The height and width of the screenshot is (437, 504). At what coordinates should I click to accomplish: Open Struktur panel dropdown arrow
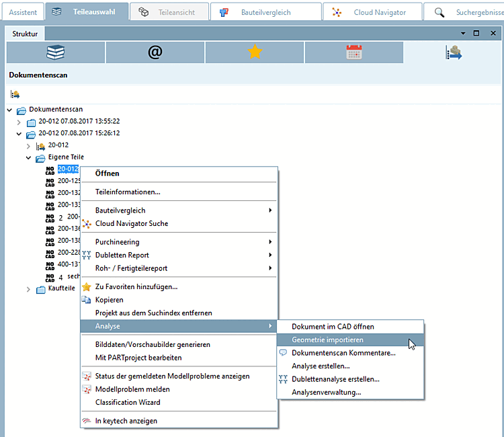pos(463,34)
